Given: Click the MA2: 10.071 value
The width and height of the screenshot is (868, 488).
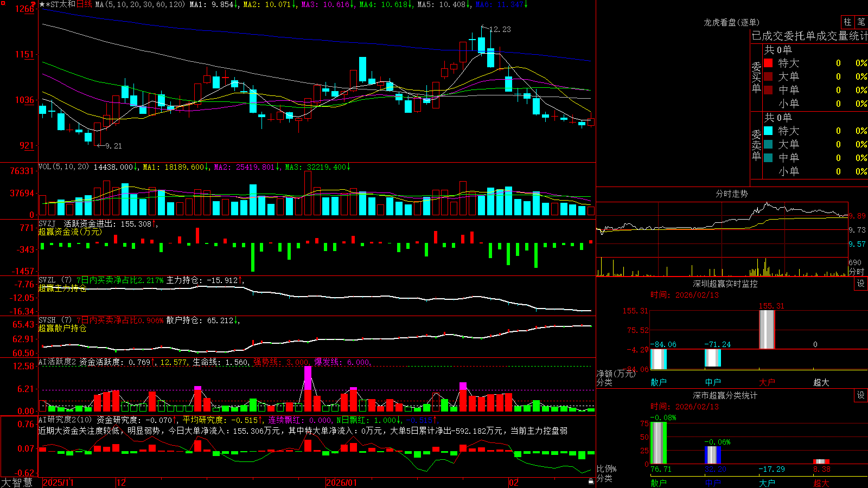Looking at the screenshot, I should click(x=270, y=4).
